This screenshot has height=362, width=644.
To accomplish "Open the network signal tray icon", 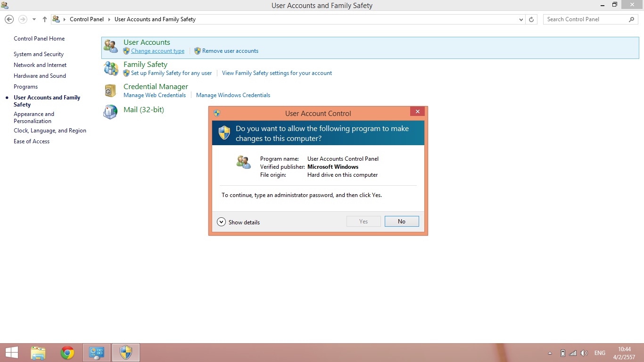I will (x=573, y=353).
